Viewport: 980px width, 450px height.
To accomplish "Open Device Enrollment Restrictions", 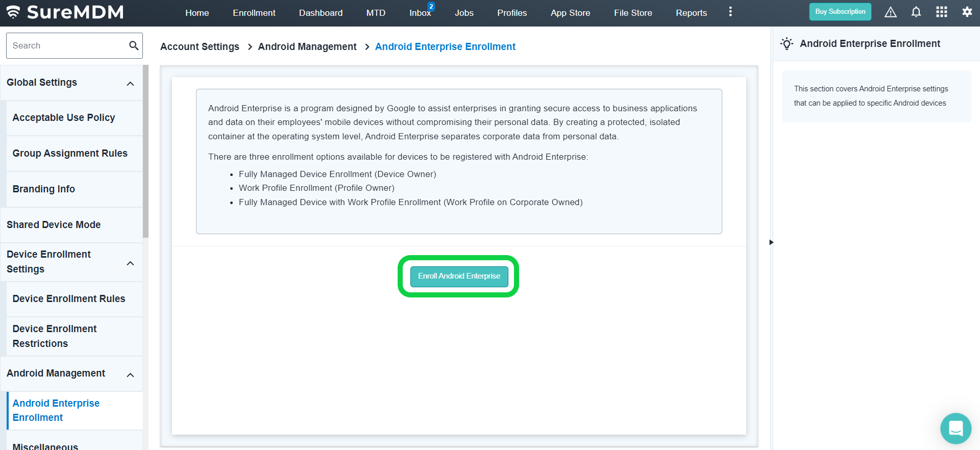I will pos(75,336).
